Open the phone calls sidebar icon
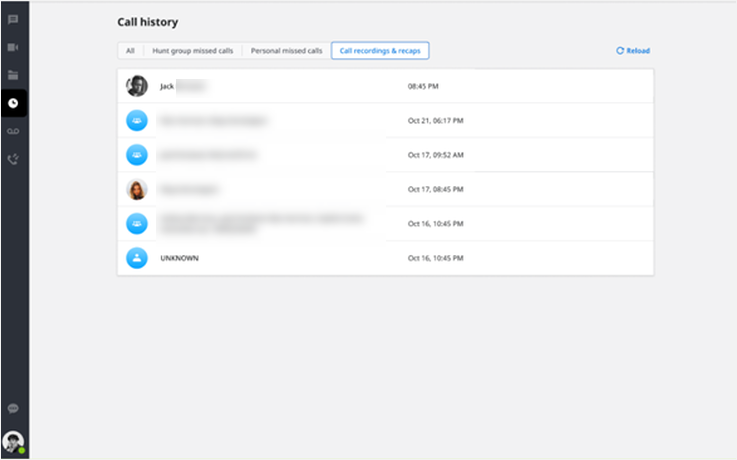Image resolution: width=737 pixels, height=460 pixels. pyautogui.click(x=13, y=159)
